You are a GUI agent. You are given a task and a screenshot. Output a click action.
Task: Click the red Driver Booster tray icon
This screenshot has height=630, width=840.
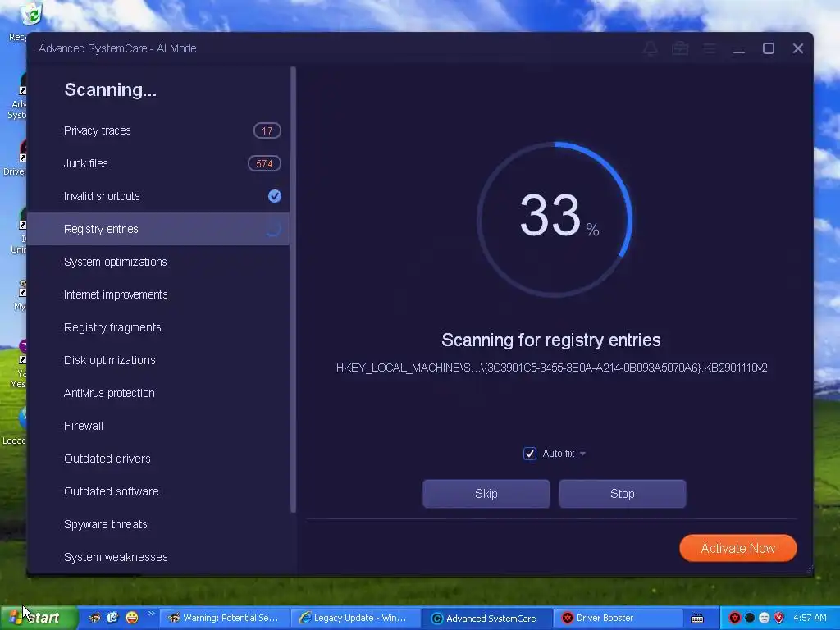tap(734, 618)
